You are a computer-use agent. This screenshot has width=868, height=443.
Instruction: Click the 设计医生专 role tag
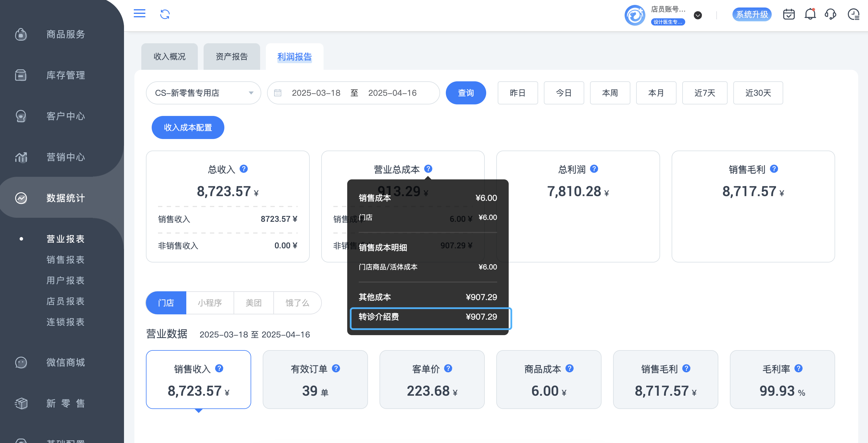(x=668, y=22)
